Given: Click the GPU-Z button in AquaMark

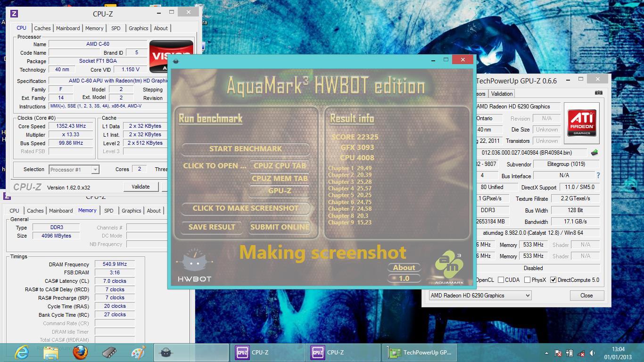Looking at the screenshot, I should (x=280, y=191).
